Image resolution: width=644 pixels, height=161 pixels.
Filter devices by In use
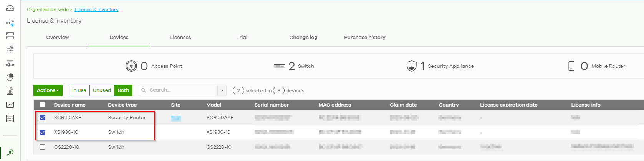point(79,90)
